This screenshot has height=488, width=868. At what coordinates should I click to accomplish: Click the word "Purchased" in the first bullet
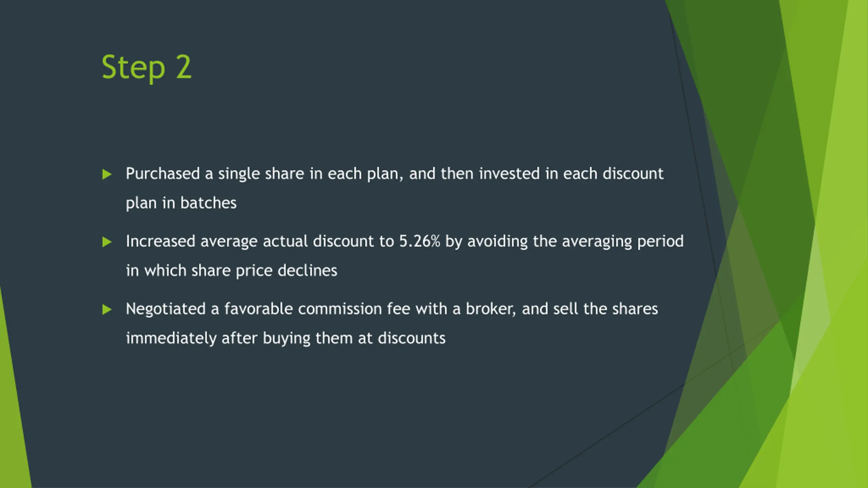coord(163,174)
